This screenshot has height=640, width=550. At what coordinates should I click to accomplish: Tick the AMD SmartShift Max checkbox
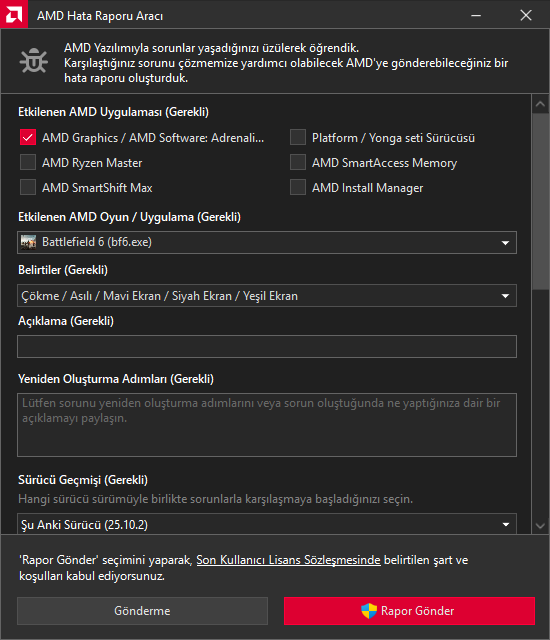tap(28, 187)
